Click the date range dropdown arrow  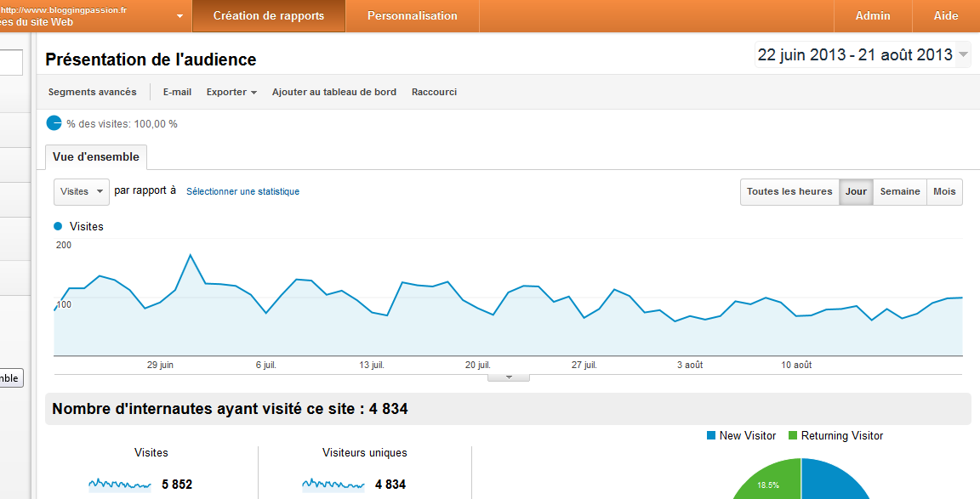963,55
